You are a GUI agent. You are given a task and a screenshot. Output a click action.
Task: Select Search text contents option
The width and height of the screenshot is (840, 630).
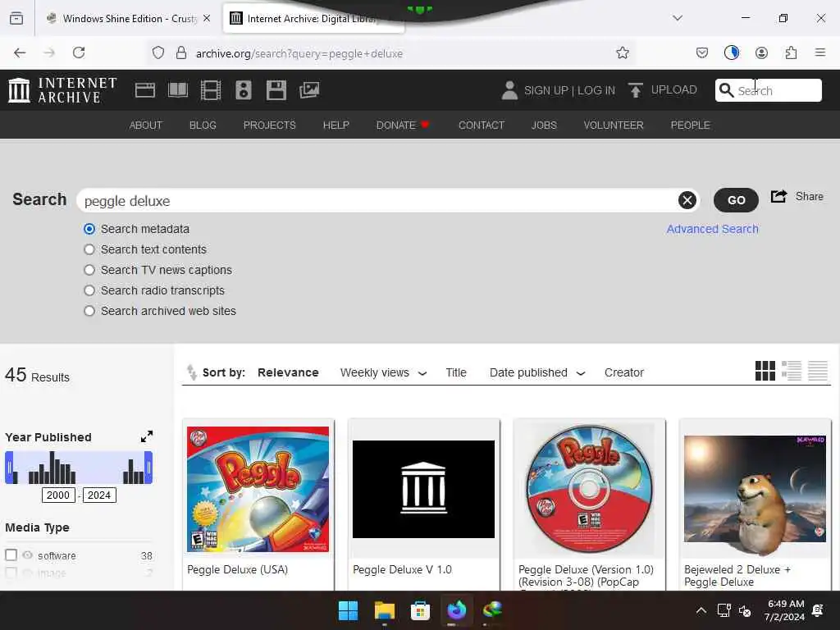(89, 249)
